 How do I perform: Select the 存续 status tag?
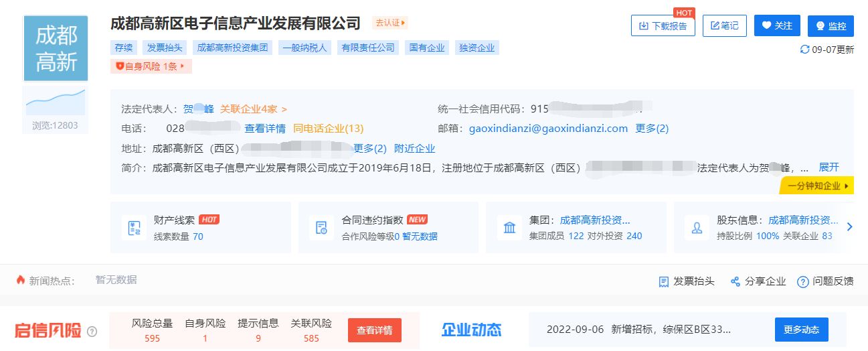tap(124, 48)
